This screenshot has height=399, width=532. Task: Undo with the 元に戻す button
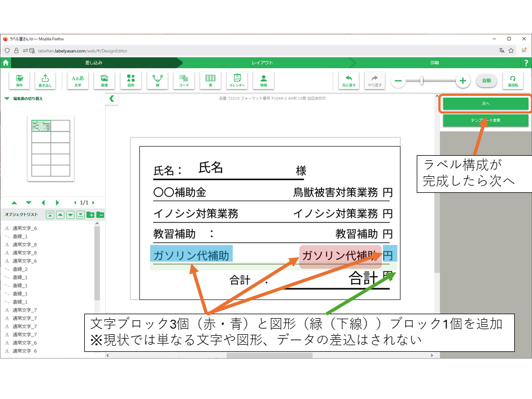coord(349,80)
